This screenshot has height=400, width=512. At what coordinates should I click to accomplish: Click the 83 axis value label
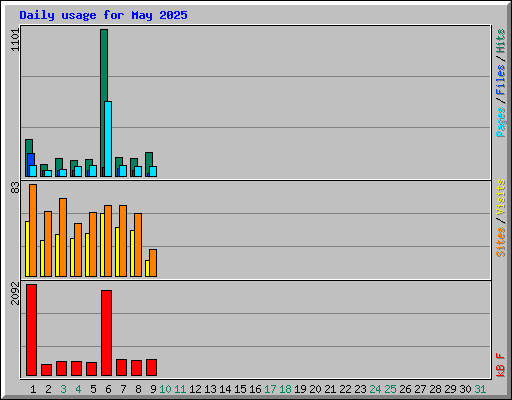tap(15, 188)
